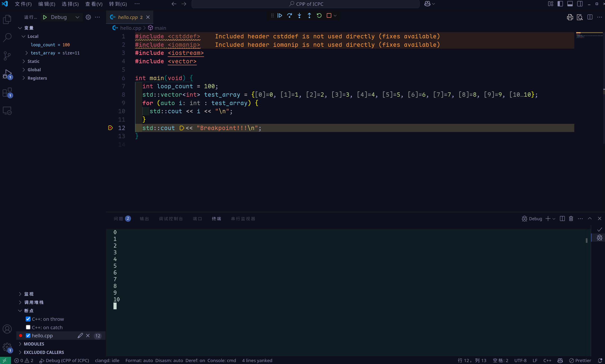Viewport: 605px width, 364px height.
Task: Click the Step Out debug icon
Action: click(309, 16)
